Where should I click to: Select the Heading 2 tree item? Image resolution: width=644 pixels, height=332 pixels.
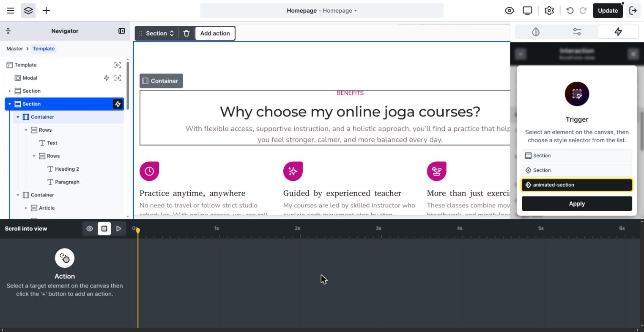tap(67, 169)
